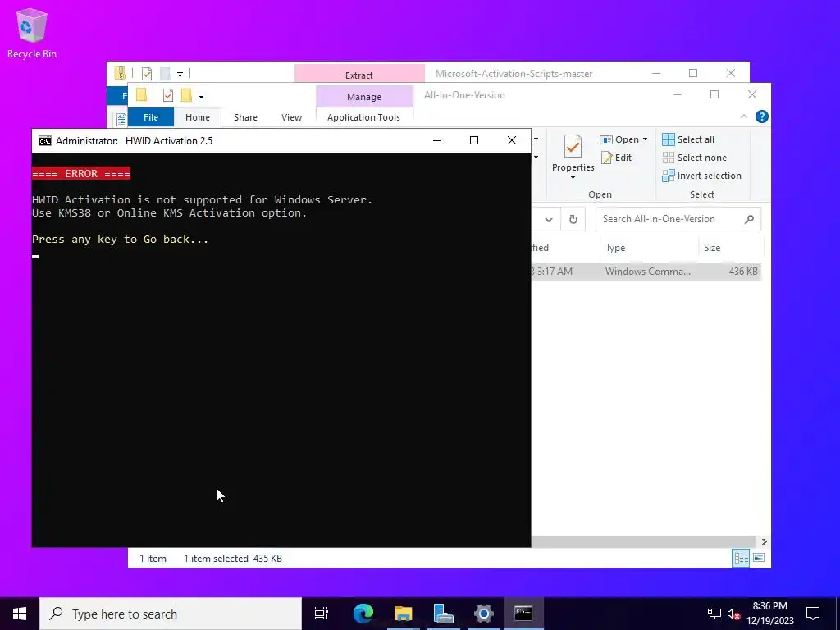
Task: Open Explorer help question mark icon
Action: (762, 116)
